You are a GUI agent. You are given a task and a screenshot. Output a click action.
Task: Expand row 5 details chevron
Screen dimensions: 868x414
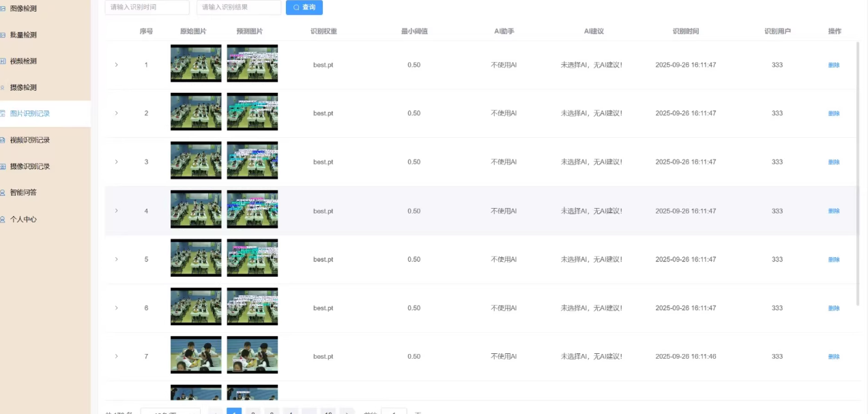tap(117, 259)
